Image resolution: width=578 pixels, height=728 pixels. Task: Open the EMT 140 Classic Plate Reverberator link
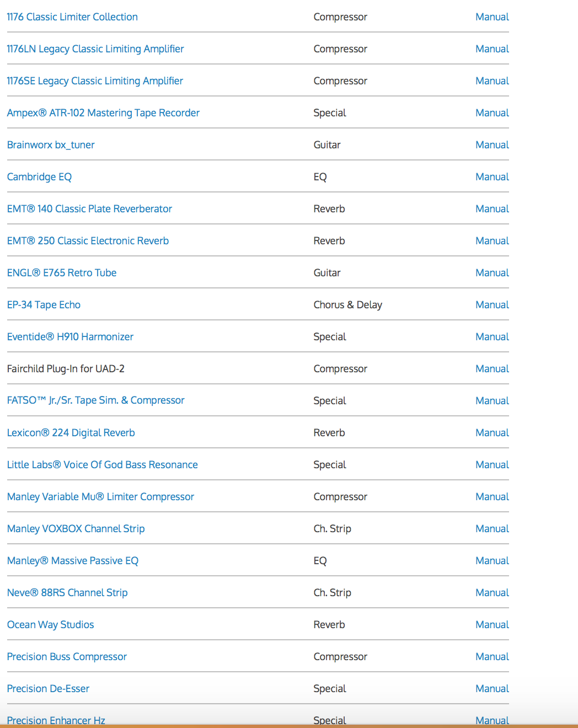coord(89,209)
